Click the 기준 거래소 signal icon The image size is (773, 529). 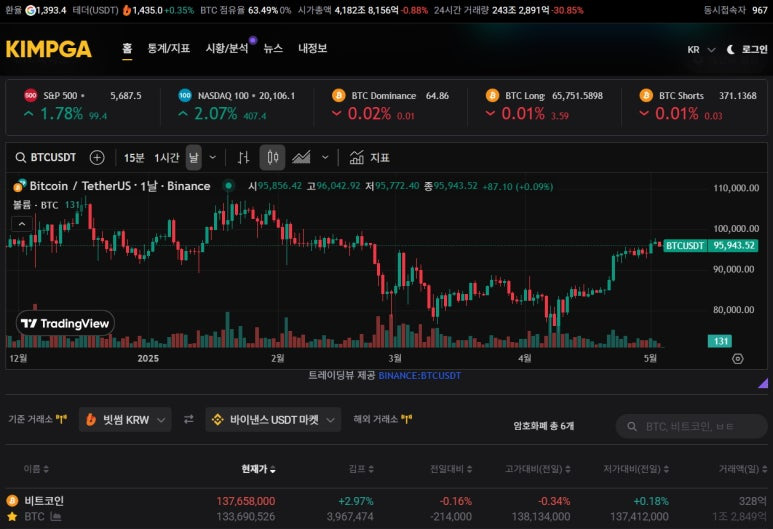tap(61, 419)
